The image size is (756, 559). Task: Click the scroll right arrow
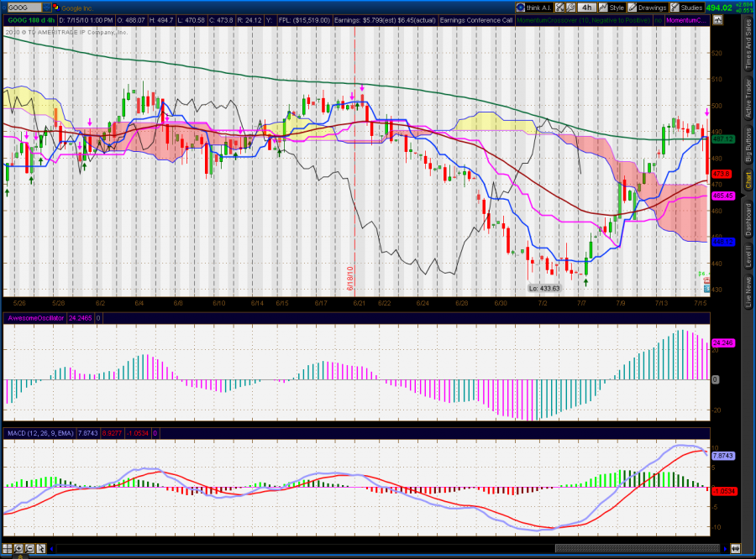coord(725,548)
